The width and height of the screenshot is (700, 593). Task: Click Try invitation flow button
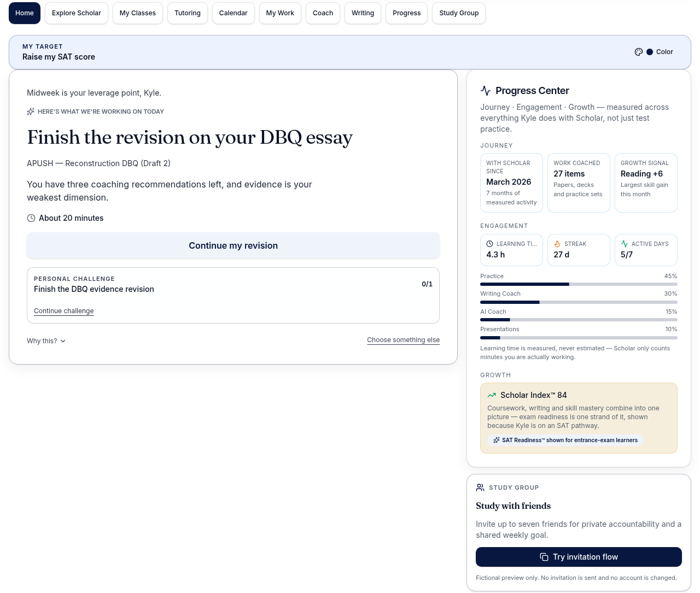[x=579, y=557]
